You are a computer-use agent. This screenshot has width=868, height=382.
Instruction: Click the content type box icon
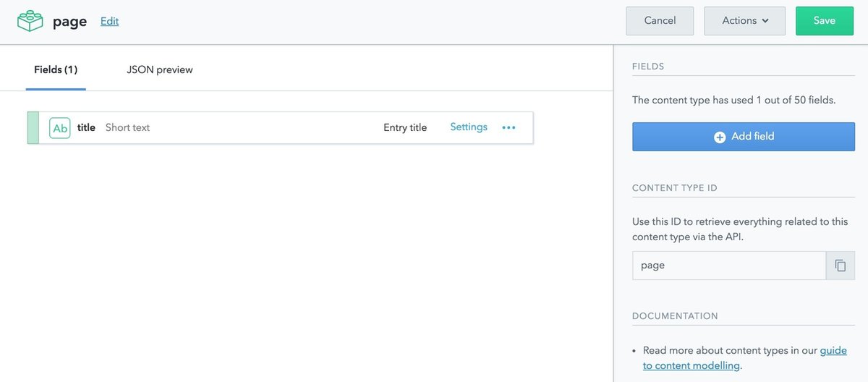pyautogui.click(x=30, y=21)
